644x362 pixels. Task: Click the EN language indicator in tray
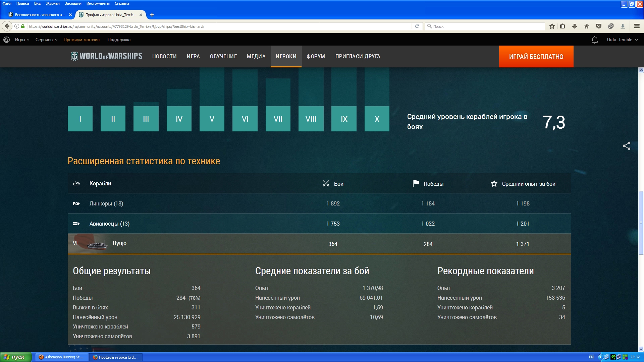point(591,357)
